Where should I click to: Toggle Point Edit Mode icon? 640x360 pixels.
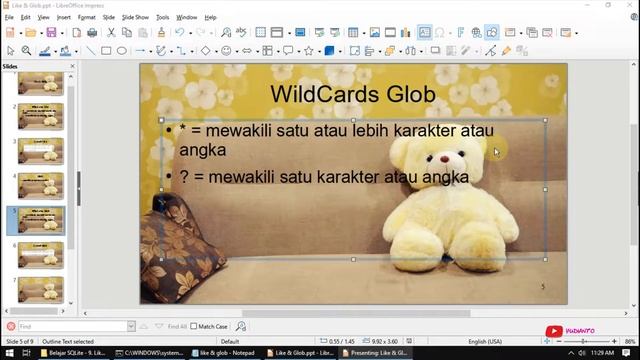coord(491,51)
